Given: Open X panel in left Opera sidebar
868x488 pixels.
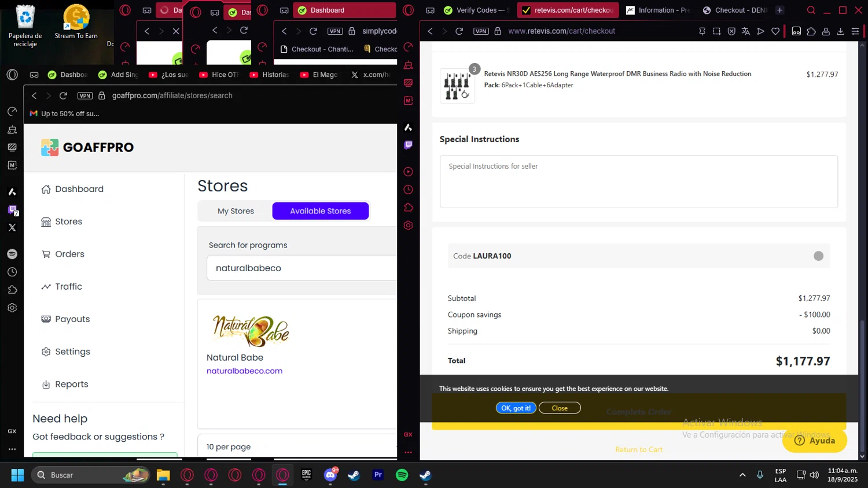Looking at the screenshot, I should (12, 228).
